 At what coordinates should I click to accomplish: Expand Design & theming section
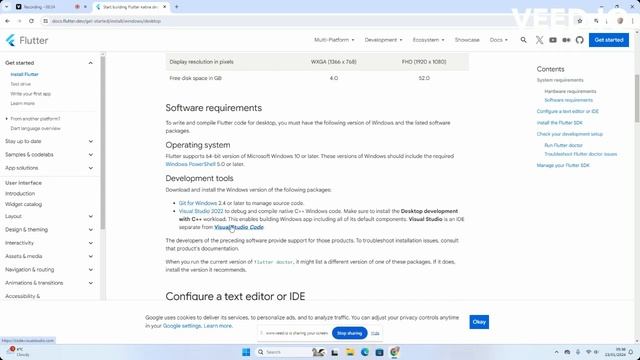pos(91,230)
